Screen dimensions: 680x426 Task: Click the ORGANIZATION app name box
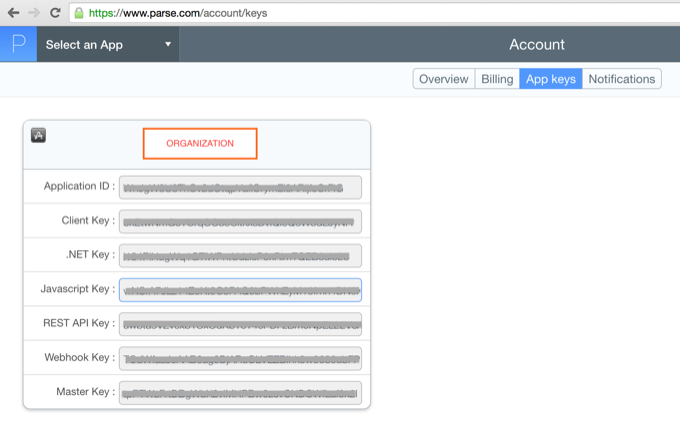pyautogui.click(x=200, y=143)
